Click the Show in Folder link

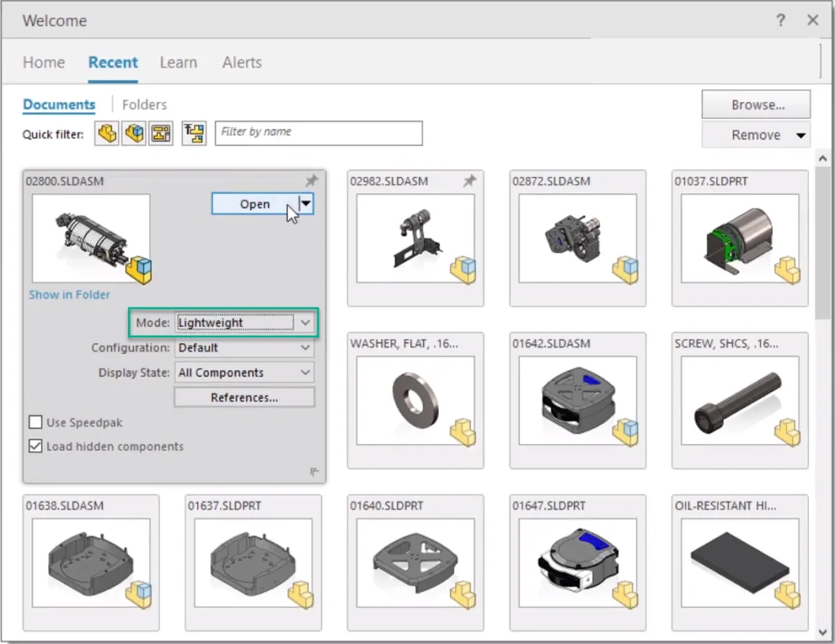coord(69,294)
